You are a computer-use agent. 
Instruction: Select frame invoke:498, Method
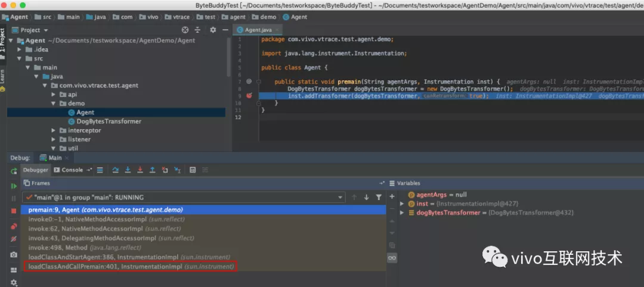[x=204, y=248]
